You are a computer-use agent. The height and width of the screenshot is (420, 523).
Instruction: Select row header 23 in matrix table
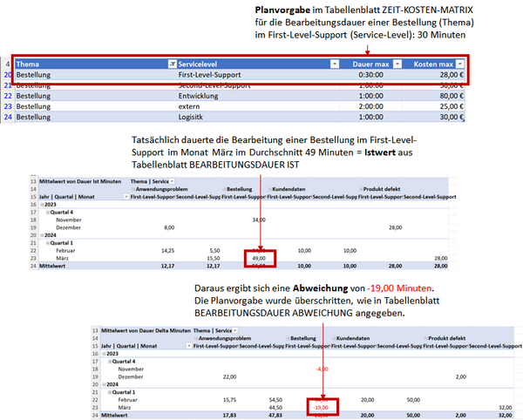(x=8, y=106)
